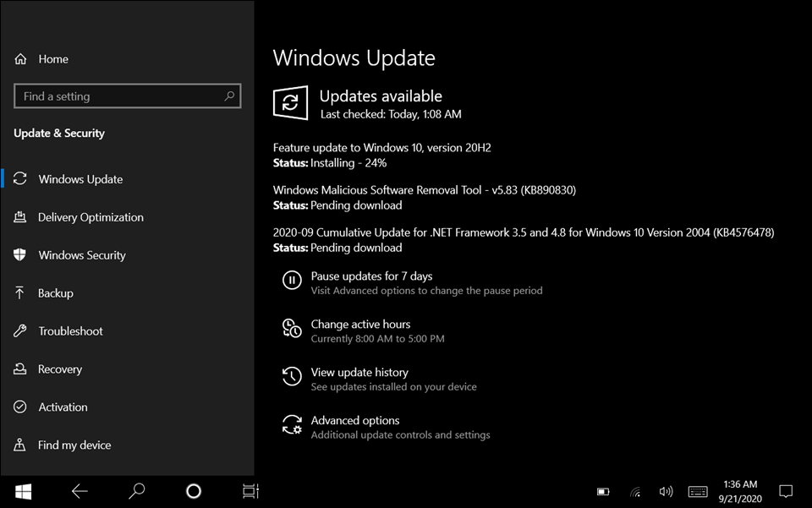812x508 pixels.
Task: Click in the Find a setting box
Action: pos(118,96)
